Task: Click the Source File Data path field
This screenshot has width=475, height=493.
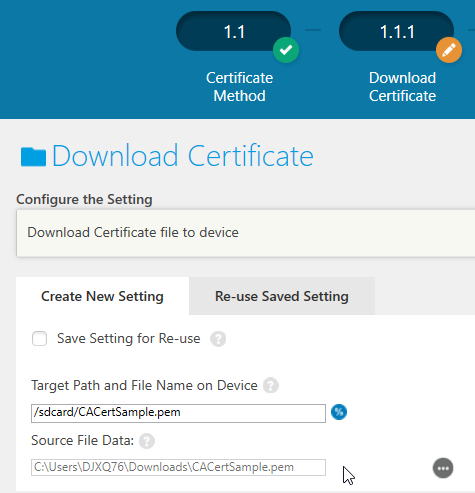Action: click(178, 467)
